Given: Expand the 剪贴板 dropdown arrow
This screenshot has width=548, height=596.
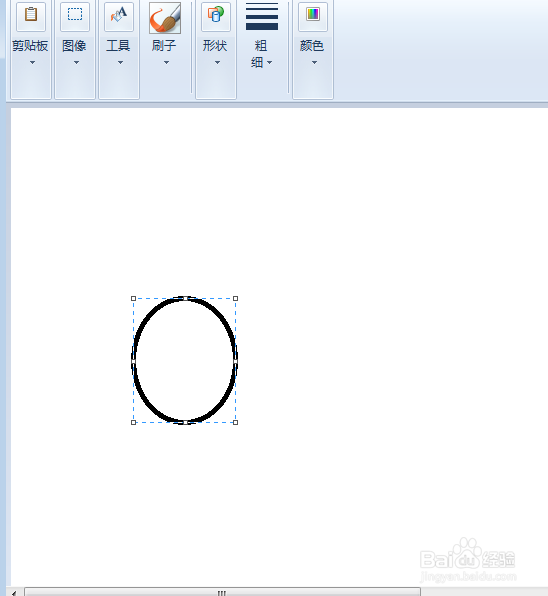Looking at the screenshot, I should 32,62.
